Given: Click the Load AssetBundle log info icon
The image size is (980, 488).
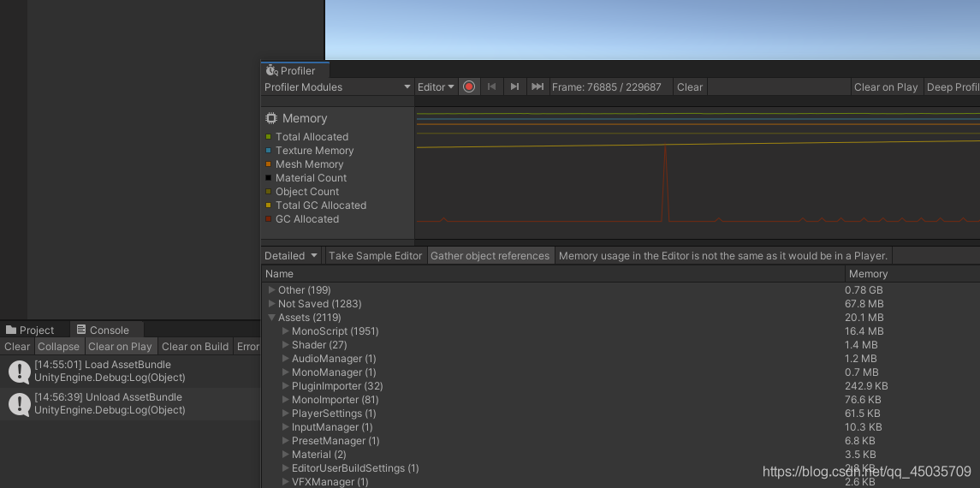Looking at the screenshot, I should [x=20, y=372].
